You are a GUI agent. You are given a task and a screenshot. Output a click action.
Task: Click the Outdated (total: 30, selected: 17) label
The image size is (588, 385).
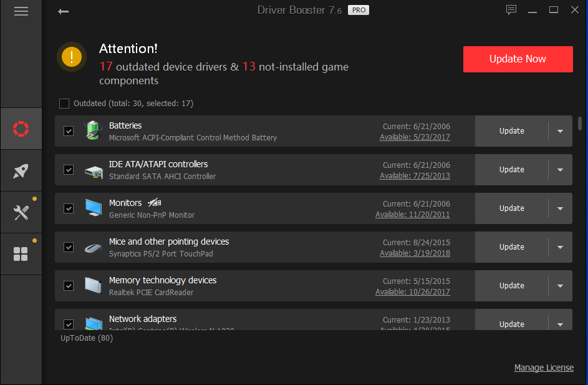(133, 104)
